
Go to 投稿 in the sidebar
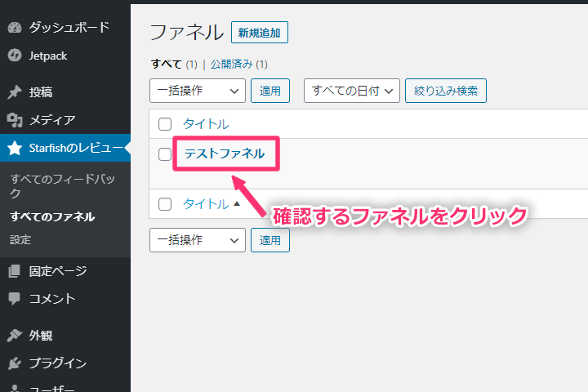(x=65, y=92)
